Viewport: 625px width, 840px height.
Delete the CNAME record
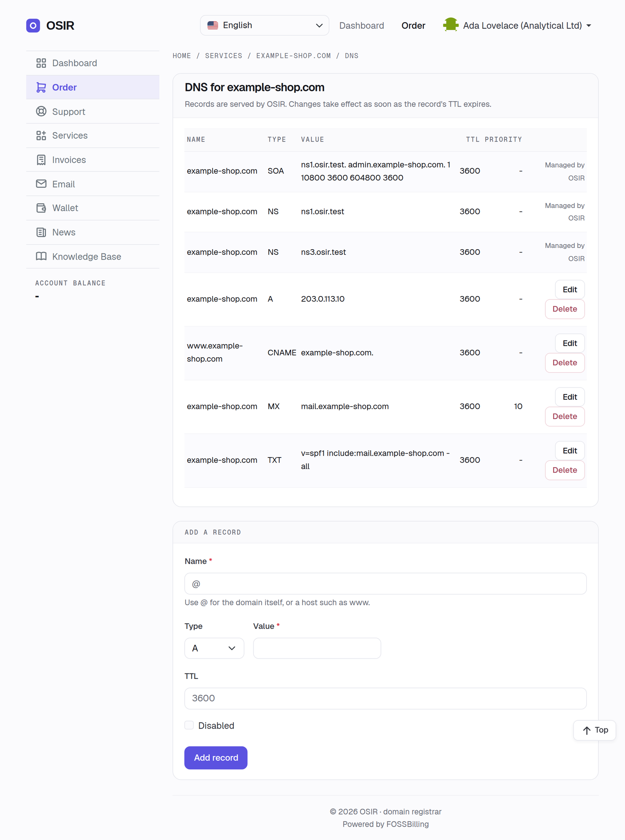(564, 362)
